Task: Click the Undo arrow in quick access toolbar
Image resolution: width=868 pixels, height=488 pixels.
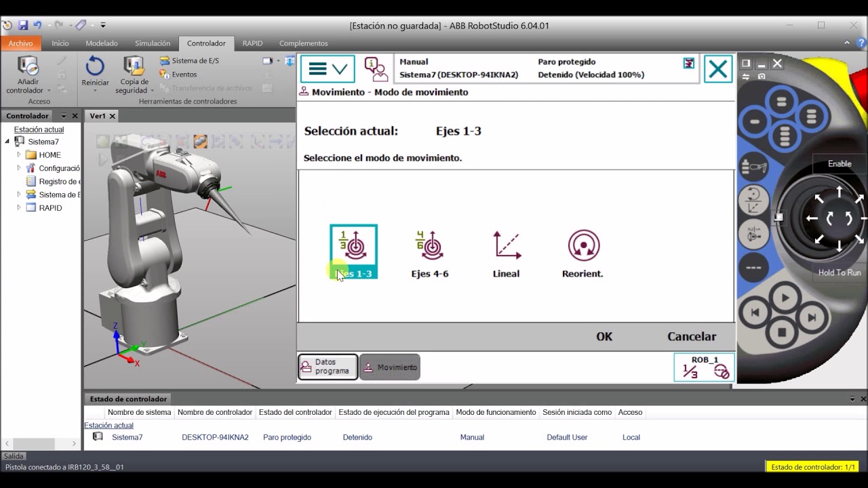Action: coord(37,25)
